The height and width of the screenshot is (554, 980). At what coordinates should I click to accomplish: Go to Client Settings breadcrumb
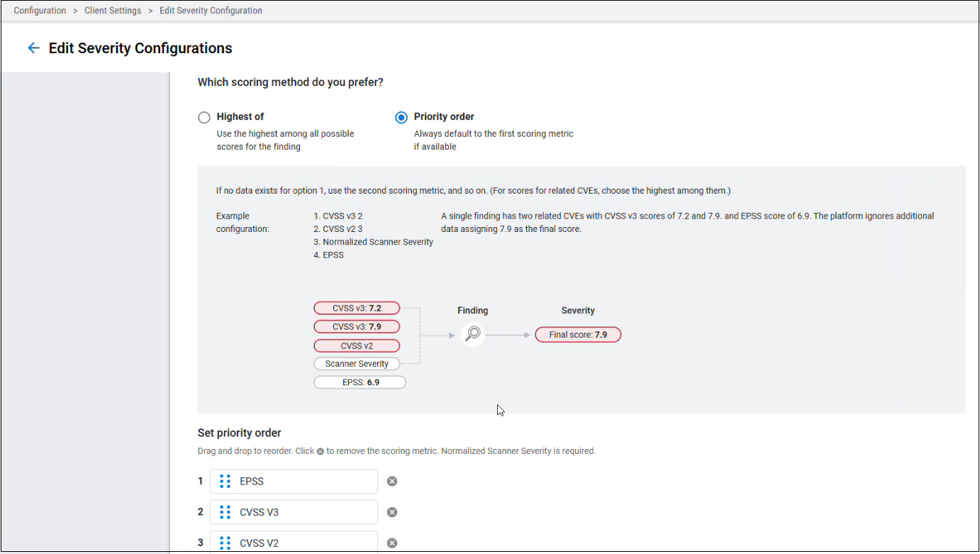(x=113, y=11)
